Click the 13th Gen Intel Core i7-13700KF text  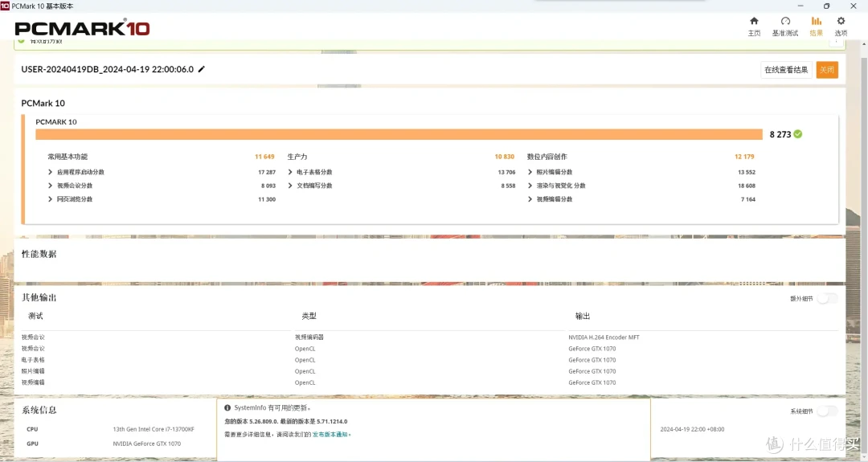[x=154, y=429]
